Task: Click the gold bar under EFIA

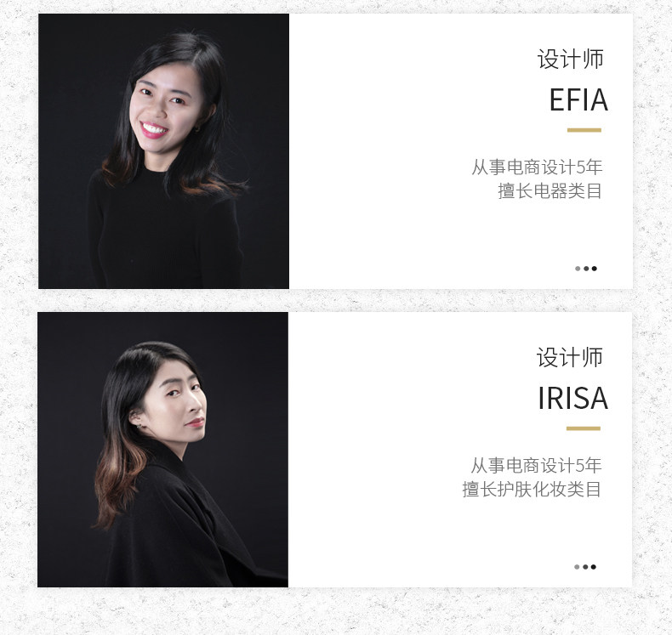Action: (x=584, y=130)
